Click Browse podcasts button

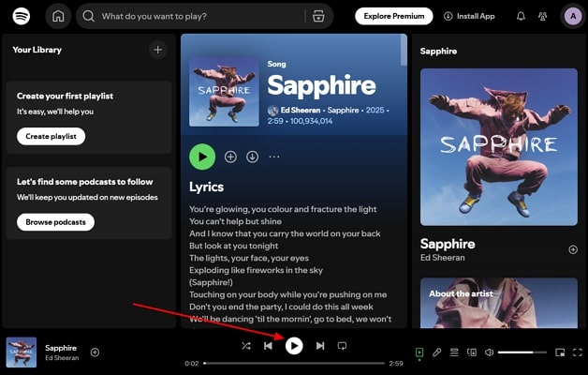[55, 222]
